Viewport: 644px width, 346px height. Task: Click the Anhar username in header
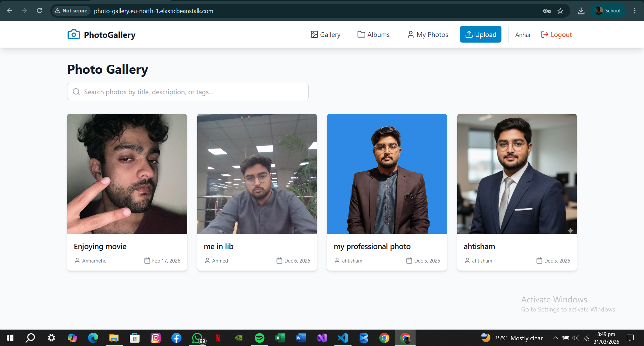tap(523, 35)
